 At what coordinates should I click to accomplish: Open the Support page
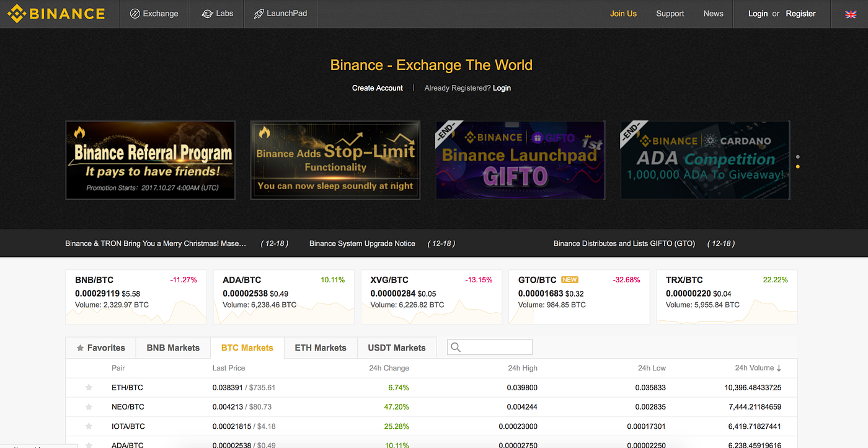click(670, 14)
